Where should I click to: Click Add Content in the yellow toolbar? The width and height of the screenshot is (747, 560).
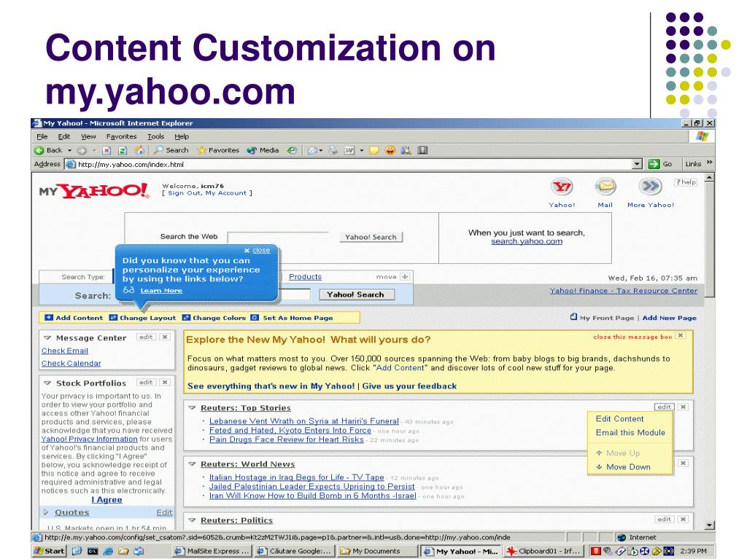click(x=74, y=318)
